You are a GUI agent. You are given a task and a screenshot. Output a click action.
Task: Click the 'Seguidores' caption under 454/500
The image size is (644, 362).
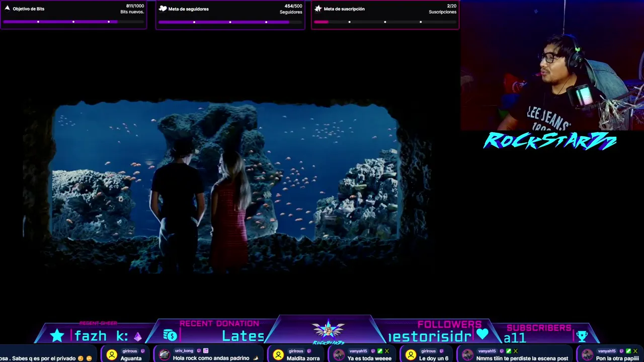[x=291, y=12]
